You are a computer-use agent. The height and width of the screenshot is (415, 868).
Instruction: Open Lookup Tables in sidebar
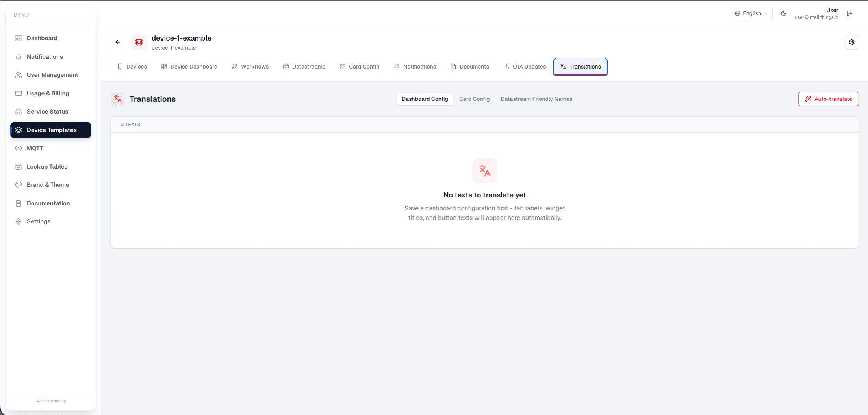pos(51,167)
